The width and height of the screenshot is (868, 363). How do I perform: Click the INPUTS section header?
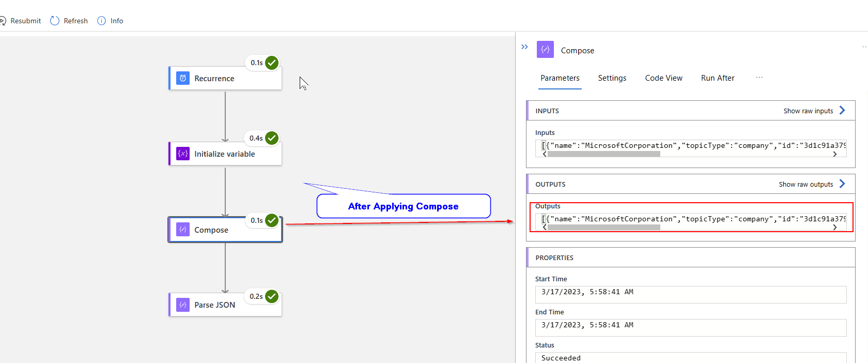tap(691, 111)
